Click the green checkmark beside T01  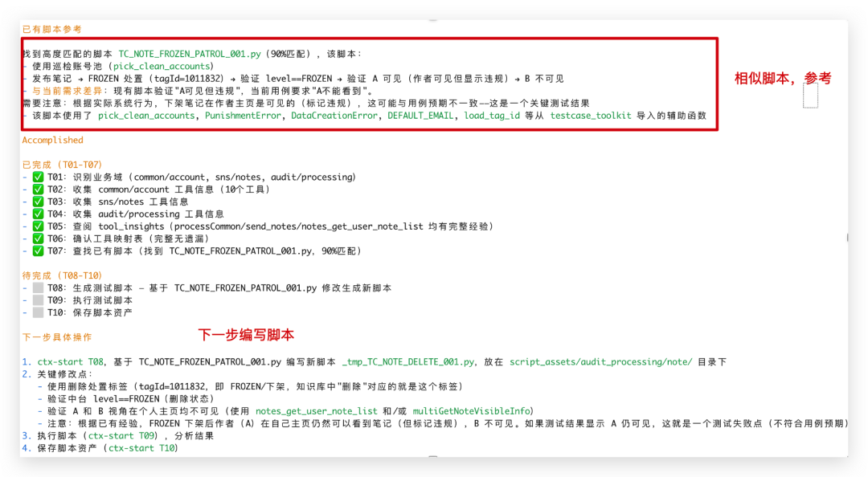pos(38,177)
